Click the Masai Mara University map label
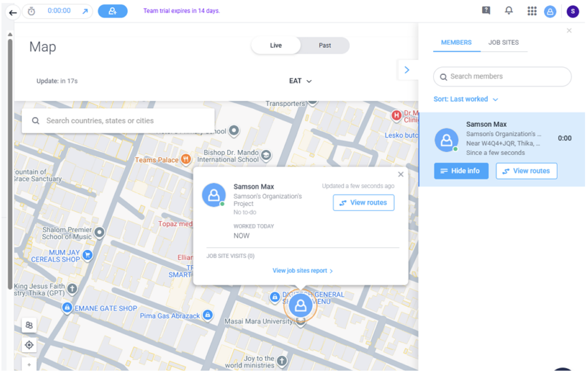 (x=258, y=321)
